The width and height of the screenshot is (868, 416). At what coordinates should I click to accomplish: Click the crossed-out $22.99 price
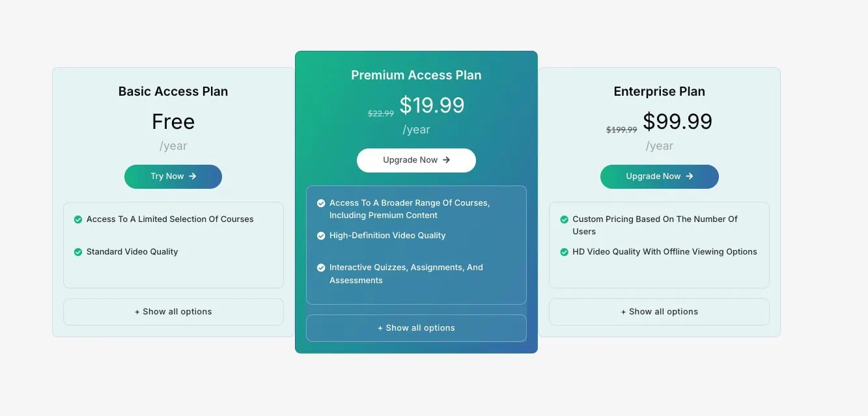click(x=380, y=113)
